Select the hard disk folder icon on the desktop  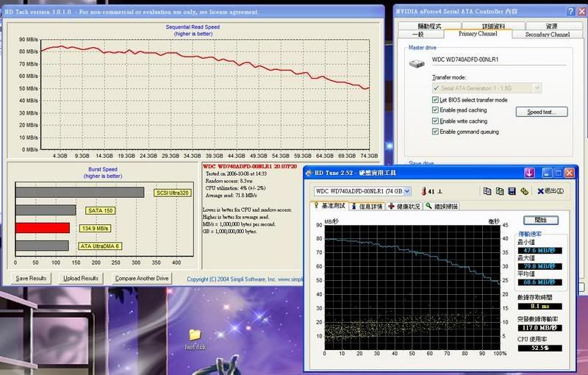coord(195,334)
